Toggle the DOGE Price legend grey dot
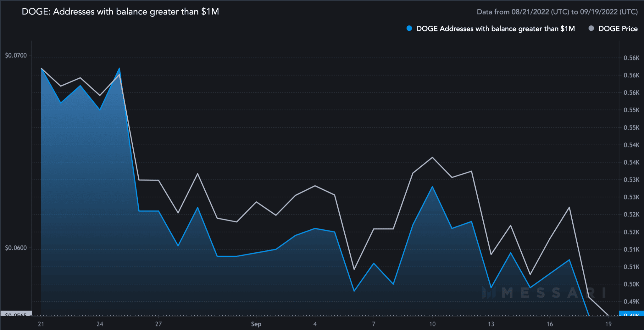 point(591,28)
